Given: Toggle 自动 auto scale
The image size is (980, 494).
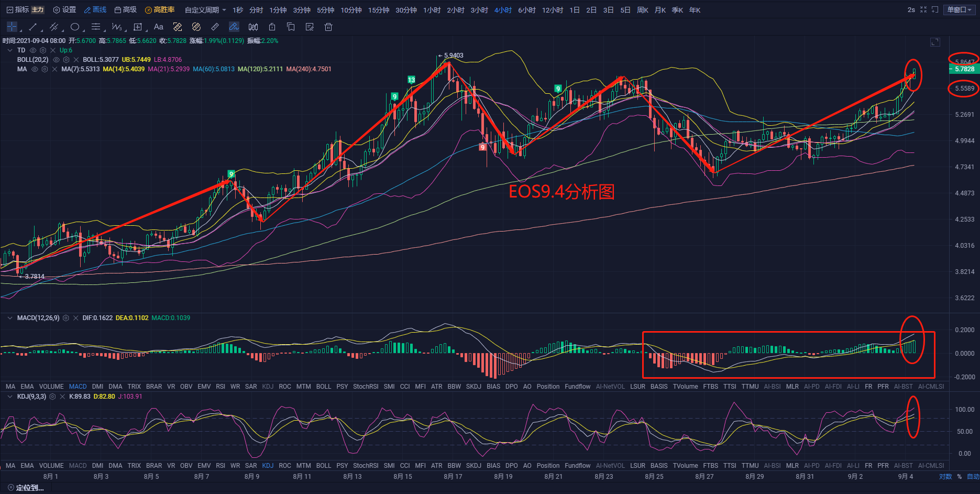Looking at the screenshot, I should click(x=973, y=477).
